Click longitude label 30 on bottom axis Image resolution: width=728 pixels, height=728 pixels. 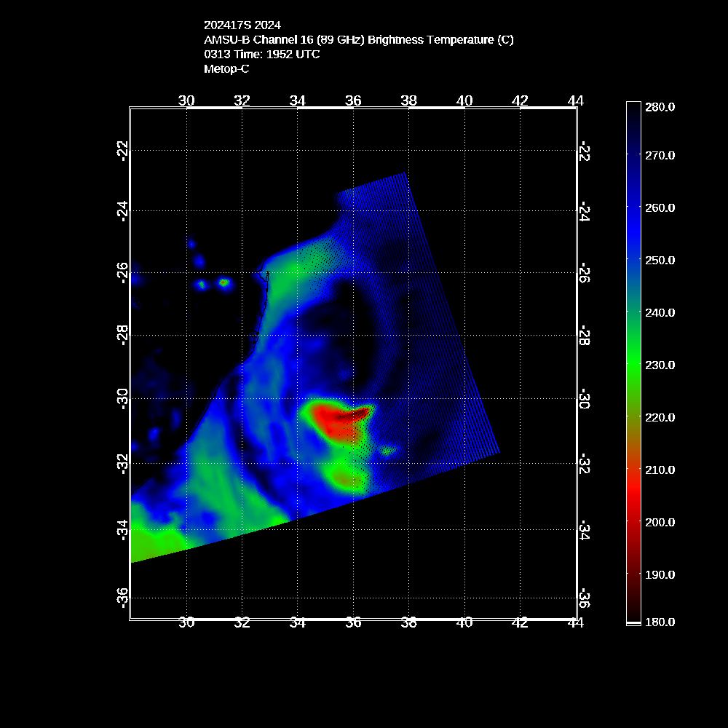click(186, 622)
